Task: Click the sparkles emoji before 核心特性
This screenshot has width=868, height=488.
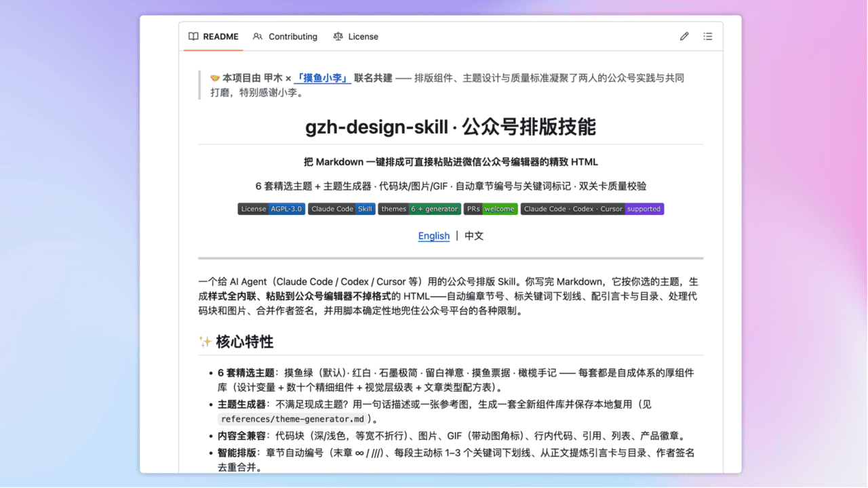Action: coord(205,342)
